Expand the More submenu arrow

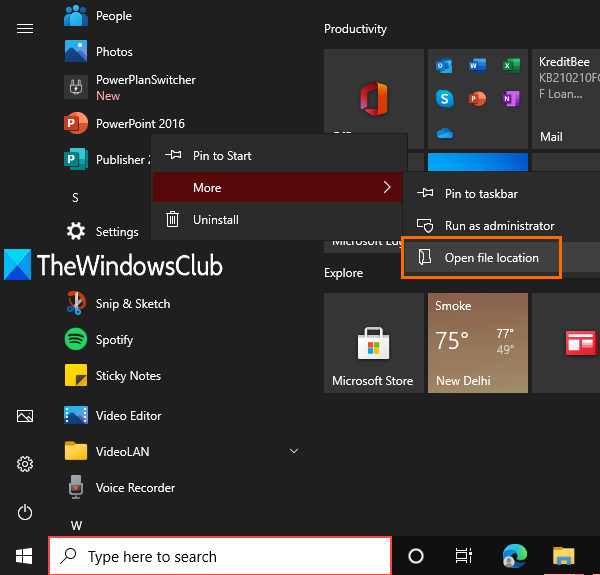[386, 188]
